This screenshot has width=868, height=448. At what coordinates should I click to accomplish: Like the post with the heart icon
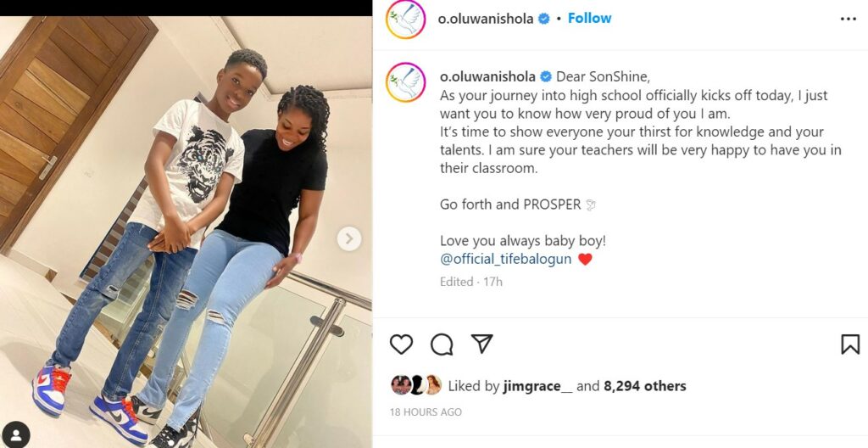[x=401, y=344]
